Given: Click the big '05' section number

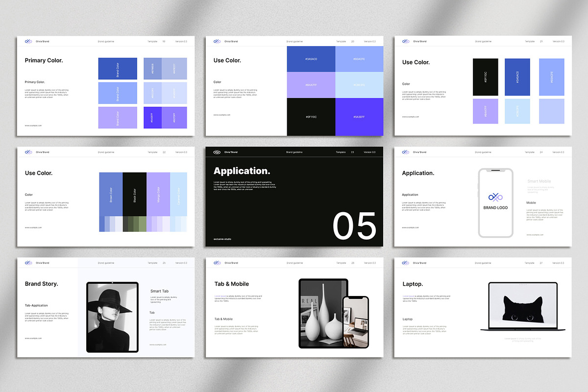Looking at the screenshot, I should pyautogui.click(x=354, y=226).
